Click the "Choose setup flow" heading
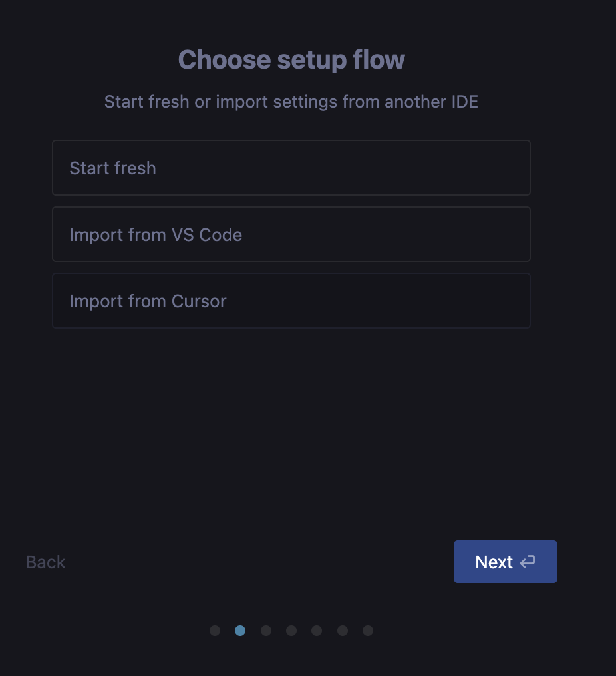The image size is (616, 676). point(291,60)
